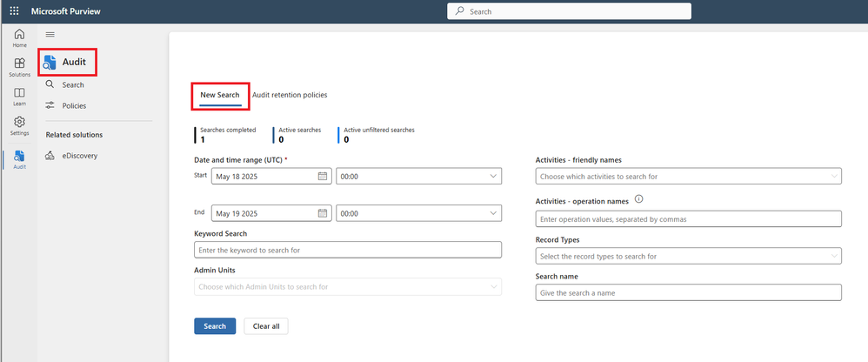Click the End date field May 19 2025
868x362 pixels.
point(272,213)
